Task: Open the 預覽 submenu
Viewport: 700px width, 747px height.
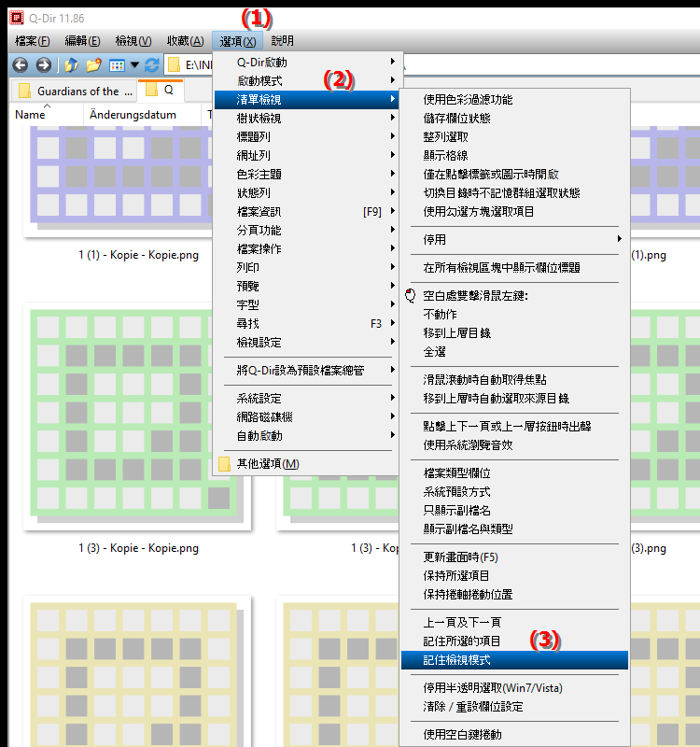Action: [306, 286]
